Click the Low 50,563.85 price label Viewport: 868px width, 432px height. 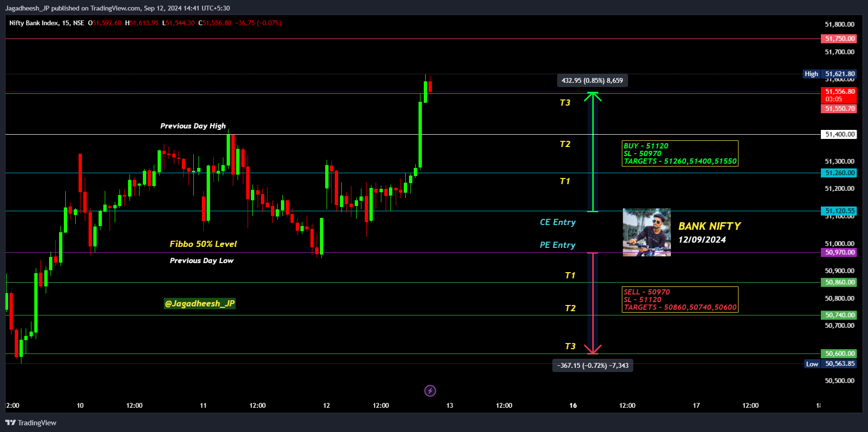pos(831,363)
